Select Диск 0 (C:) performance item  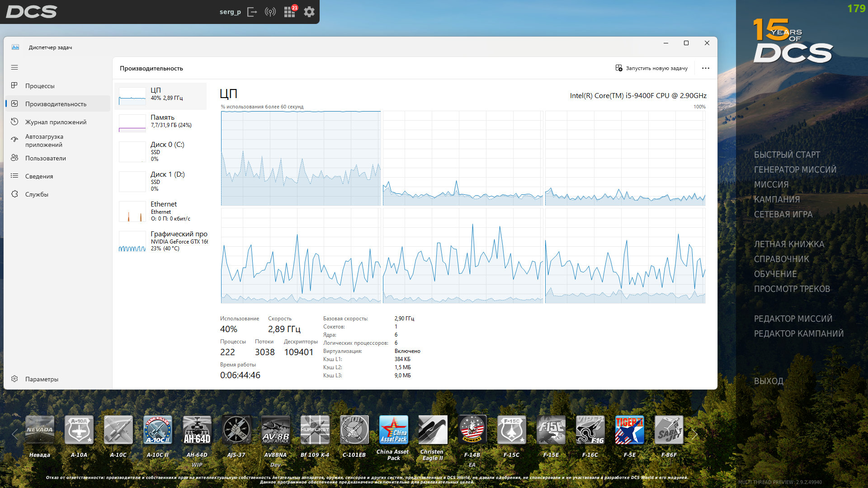point(161,152)
